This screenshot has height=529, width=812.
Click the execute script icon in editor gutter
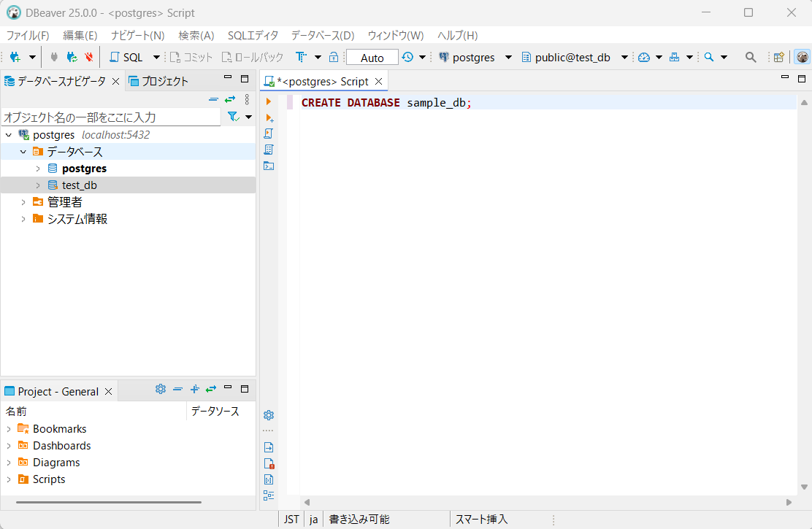pos(269,134)
